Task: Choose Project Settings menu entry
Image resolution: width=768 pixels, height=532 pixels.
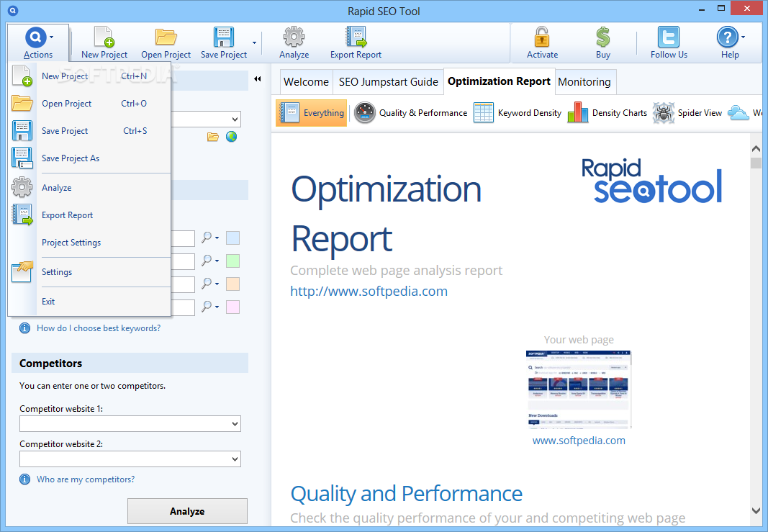Action: click(x=90, y=243)
